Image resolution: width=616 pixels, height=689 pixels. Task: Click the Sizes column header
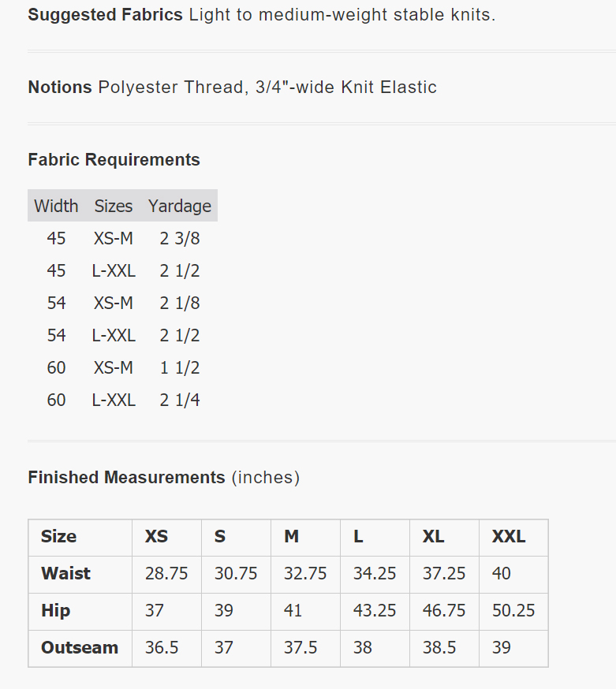(114, 206)
